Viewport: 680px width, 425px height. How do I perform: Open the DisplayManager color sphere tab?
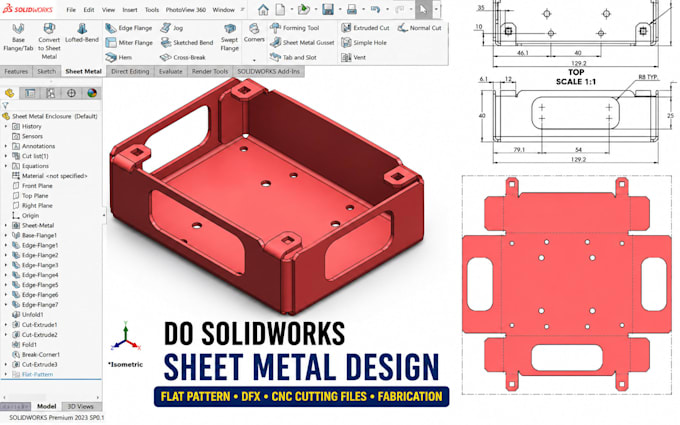pyautogui.click(x=92, y=93)
